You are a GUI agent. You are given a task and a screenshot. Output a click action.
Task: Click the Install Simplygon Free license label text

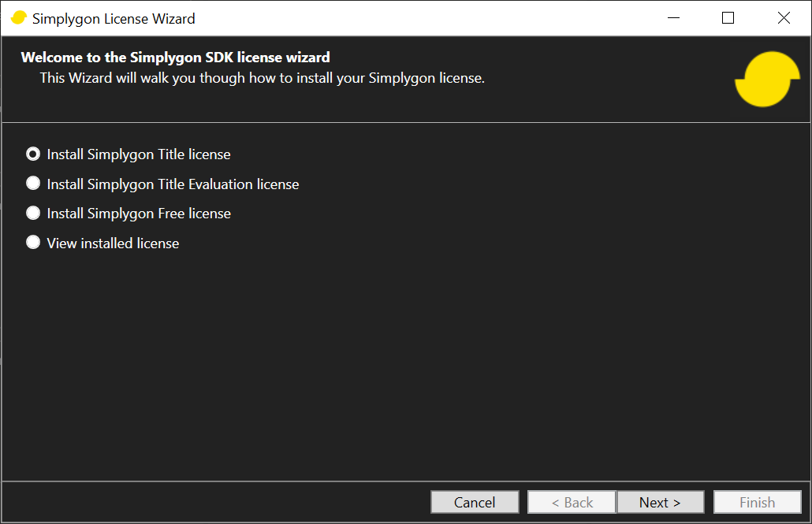[x=138, y=212]
